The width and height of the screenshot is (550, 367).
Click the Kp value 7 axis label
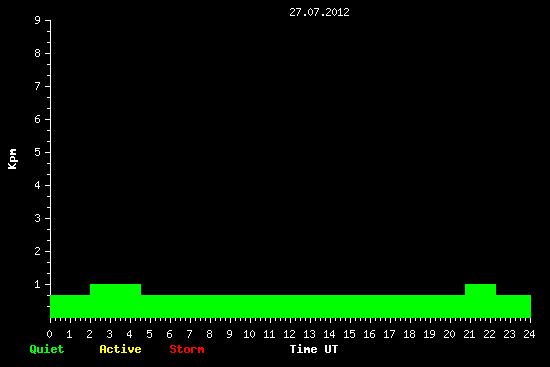tap(38, 86)
